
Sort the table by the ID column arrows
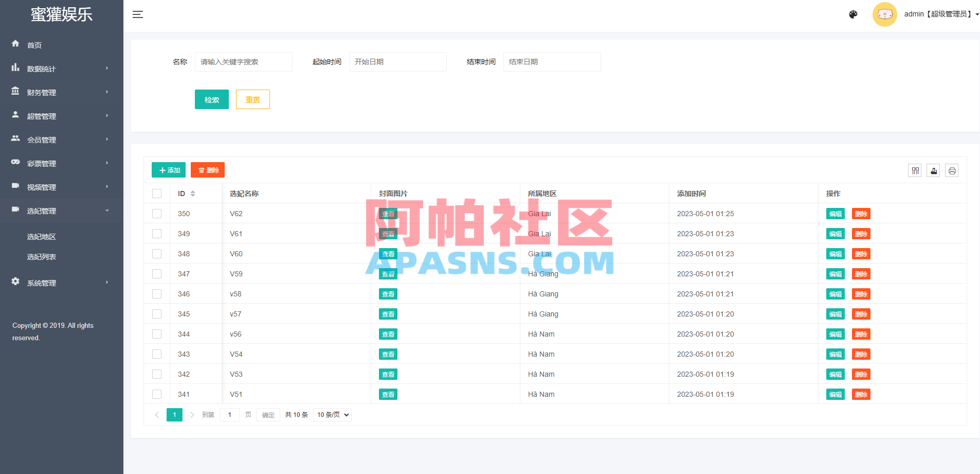(193, 193)
